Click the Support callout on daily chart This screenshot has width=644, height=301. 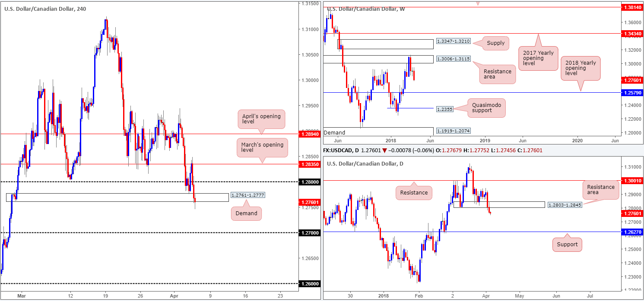click(567, 245)
